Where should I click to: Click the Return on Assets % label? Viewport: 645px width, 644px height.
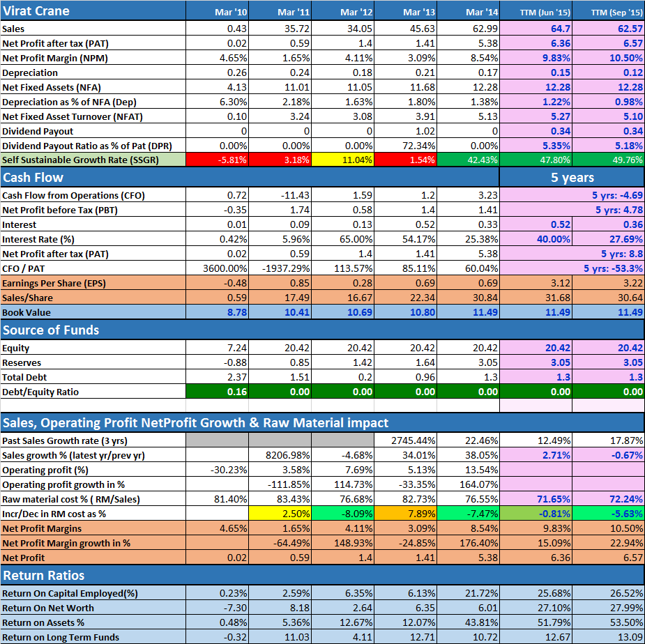click(x=93, y=622)
